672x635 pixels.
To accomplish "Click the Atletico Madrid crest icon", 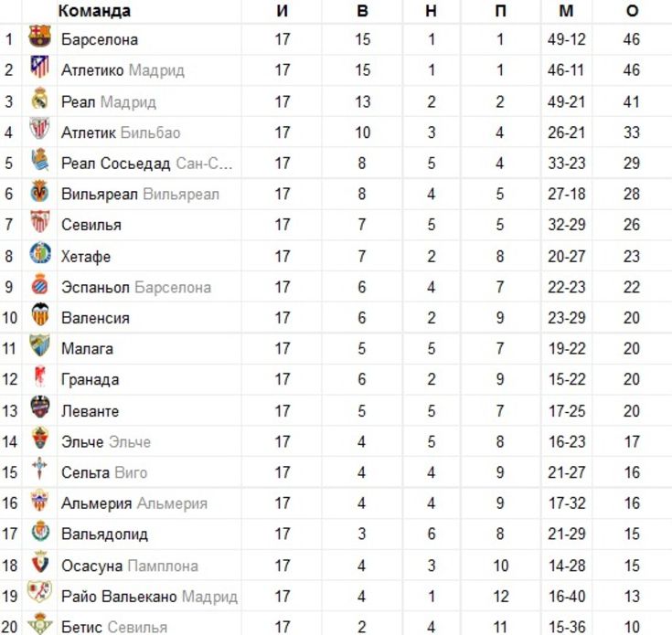I will (40, 68).
